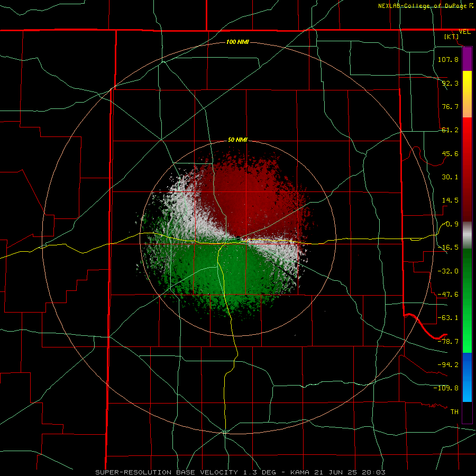Click the -78.7 legend value
Image resolution: width=476 pixels, height=476 pixels.
tap(448, 342)
